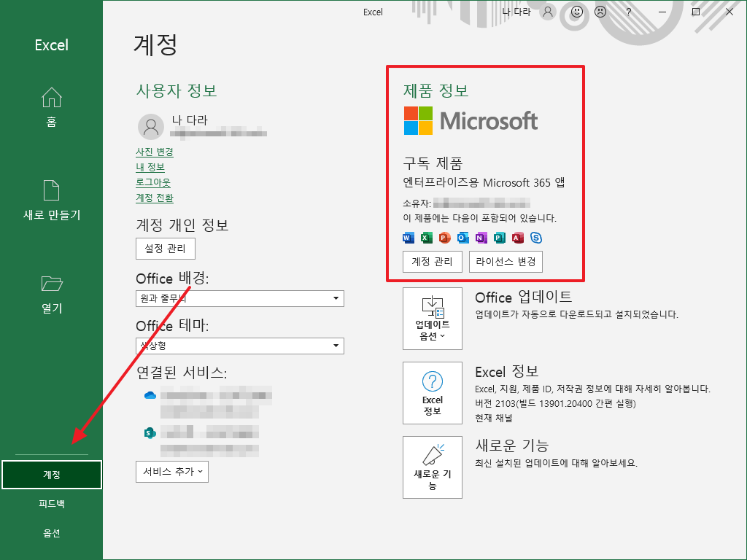Click the user name 나 다라 in title bar
The image size is (747, 560).
[516, 12]
